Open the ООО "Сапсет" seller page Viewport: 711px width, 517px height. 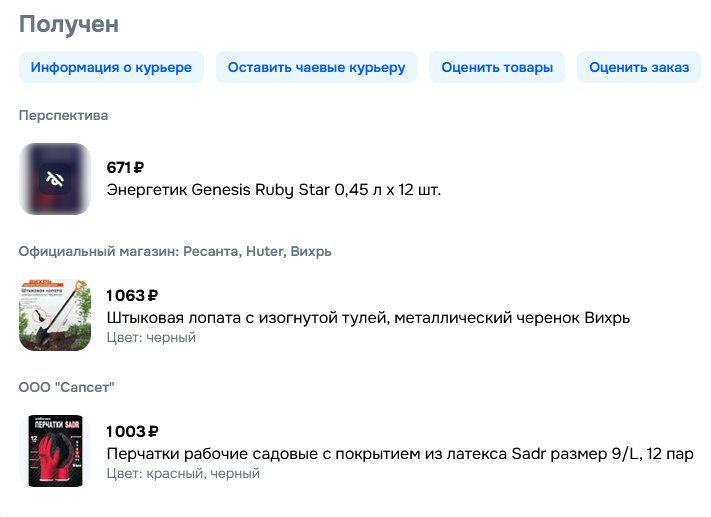66,387
